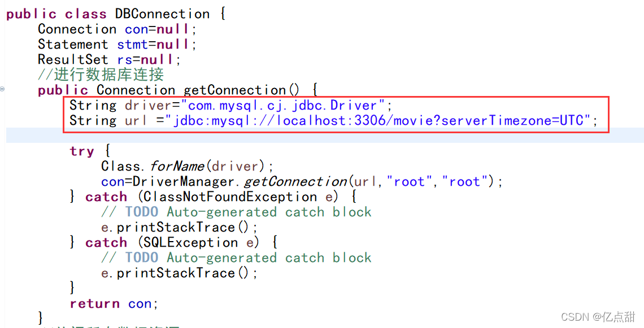Click the class name DBConnection
644x328 pixels.
pos(162,14)
